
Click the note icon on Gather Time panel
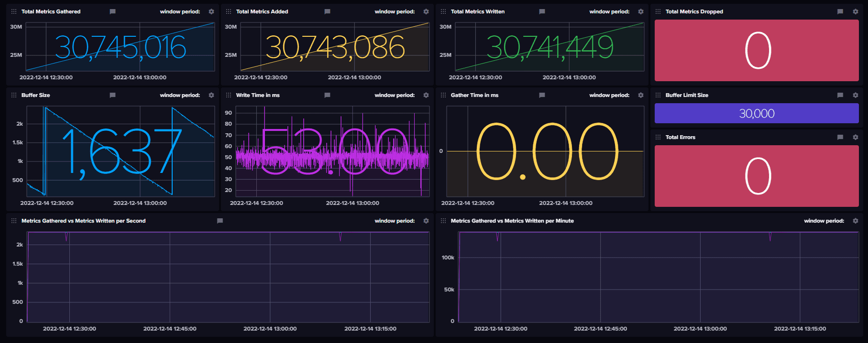click(542, 95)
